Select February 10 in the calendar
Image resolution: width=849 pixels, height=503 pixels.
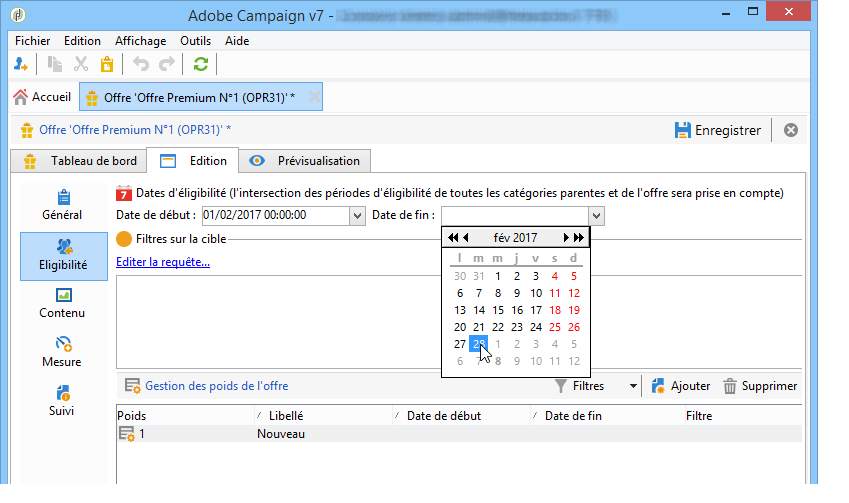pos(536,293)
